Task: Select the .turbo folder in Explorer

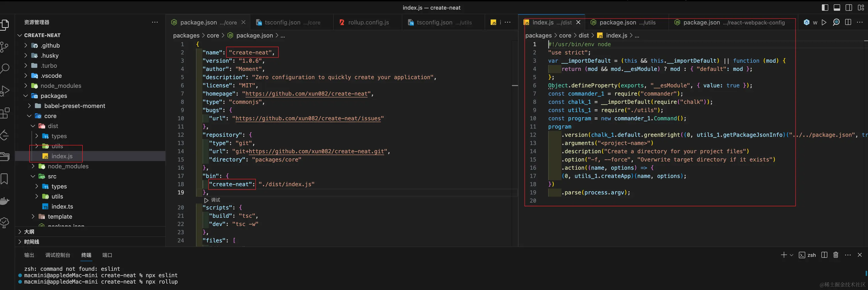Action: (49, 66)
